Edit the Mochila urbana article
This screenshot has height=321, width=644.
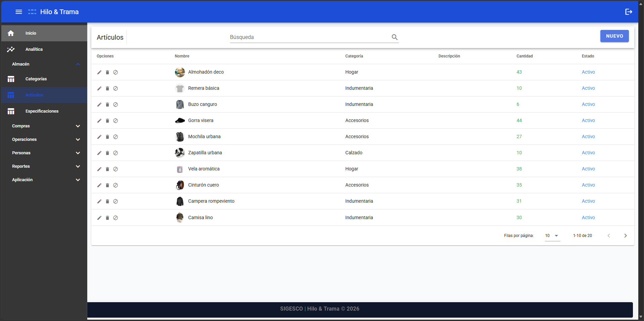[99, 137]
